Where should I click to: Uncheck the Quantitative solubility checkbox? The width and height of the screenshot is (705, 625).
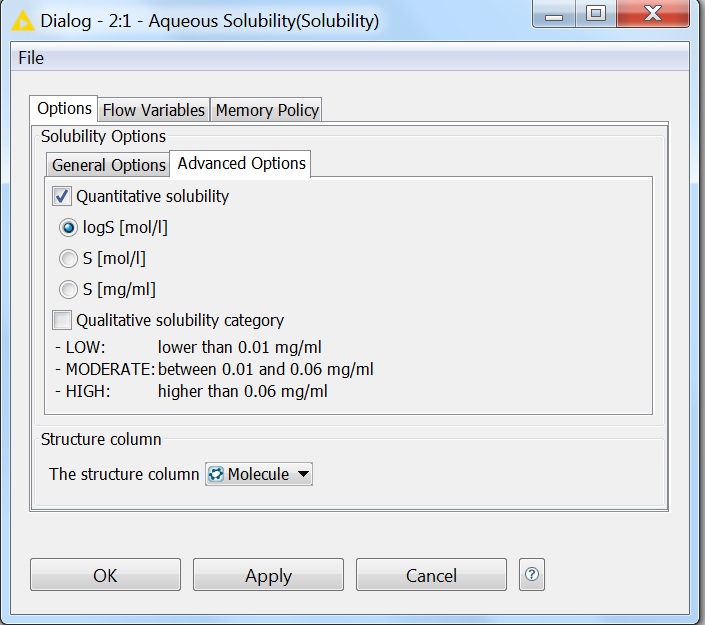pos(62,197)
